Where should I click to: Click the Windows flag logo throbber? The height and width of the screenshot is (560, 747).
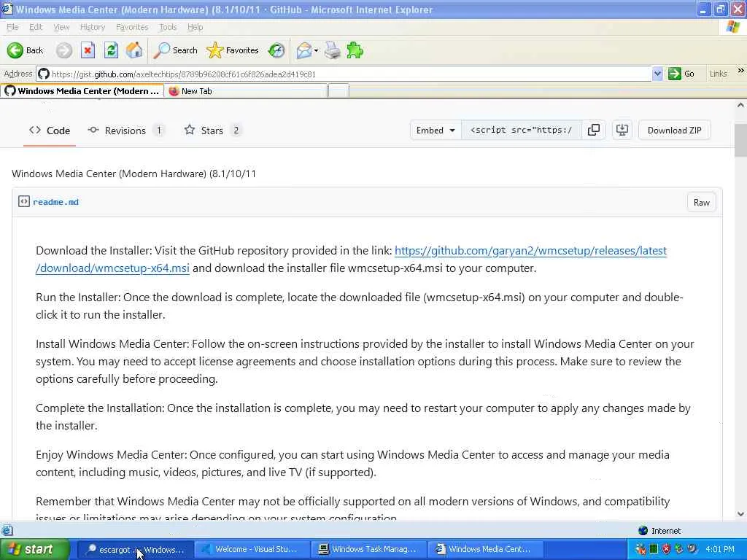pos(733,27)
